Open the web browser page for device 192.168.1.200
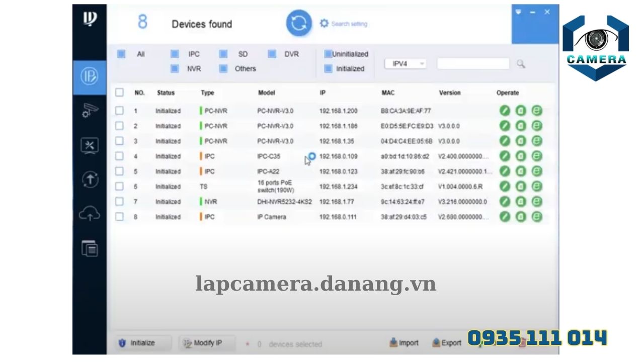The height and width of the screenshot is (362, 644). (536, 111)
